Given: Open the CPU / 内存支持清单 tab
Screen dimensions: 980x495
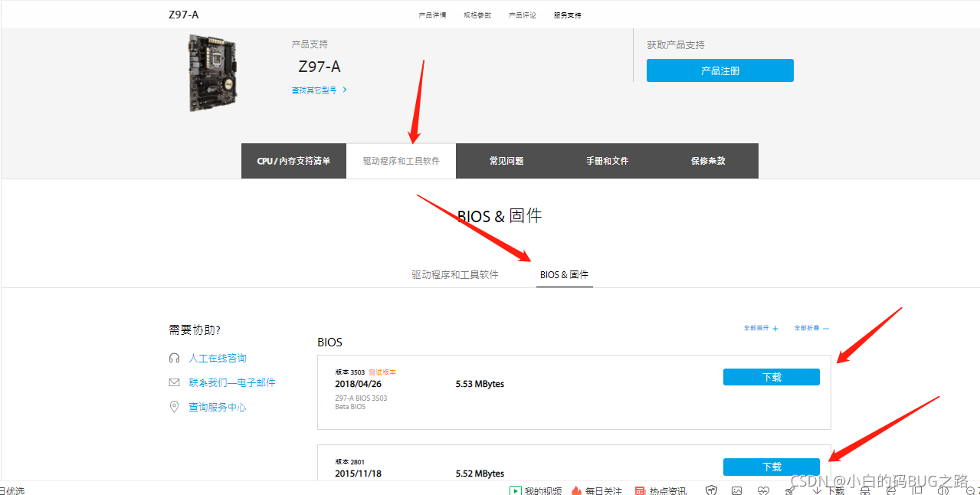Looking at the screenshot, I should (x=294, y=161).
